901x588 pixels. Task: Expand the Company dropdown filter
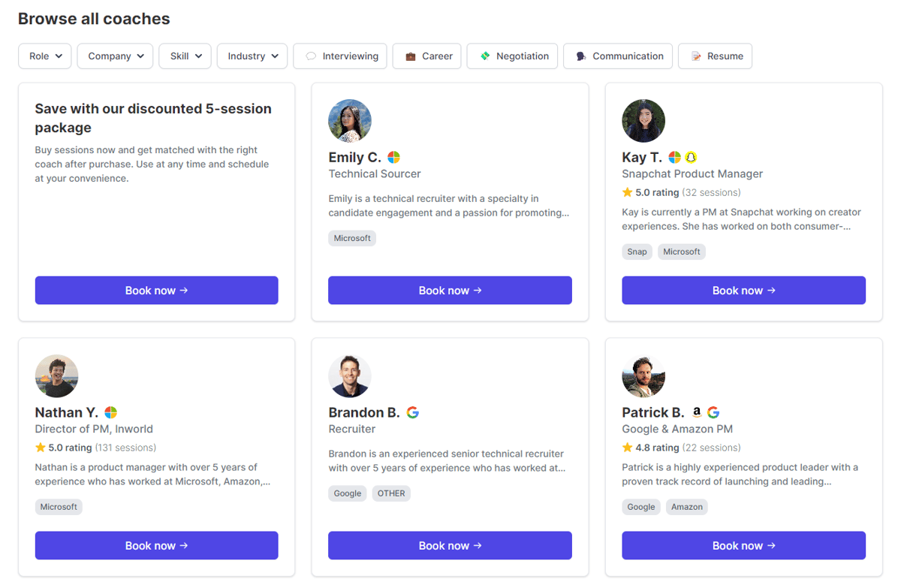pos(115,56)
